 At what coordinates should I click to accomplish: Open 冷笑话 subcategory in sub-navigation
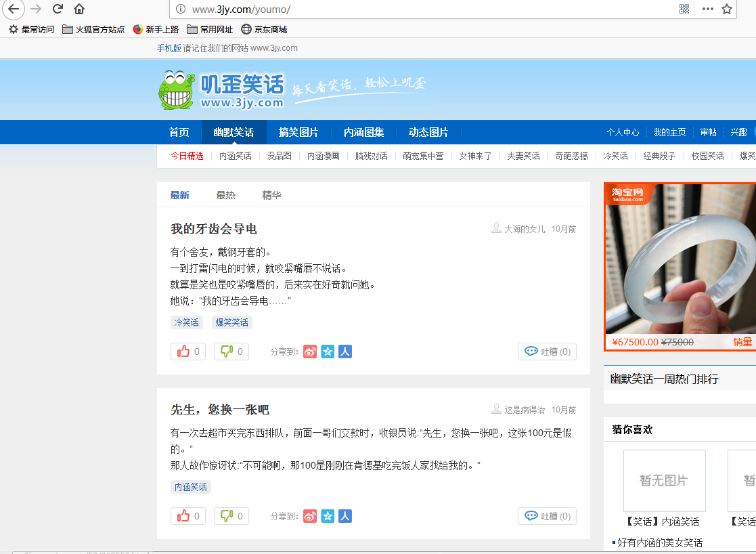point(615,156)
